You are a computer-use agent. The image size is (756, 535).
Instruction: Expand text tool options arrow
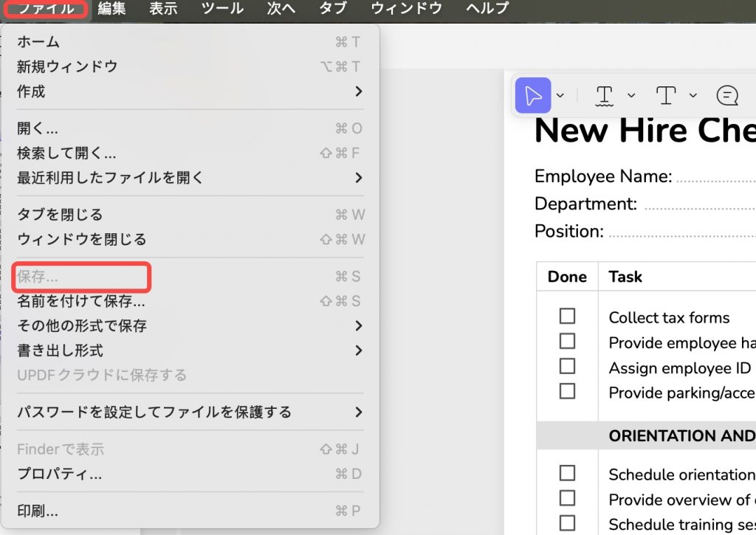click(x=693, y=95)
